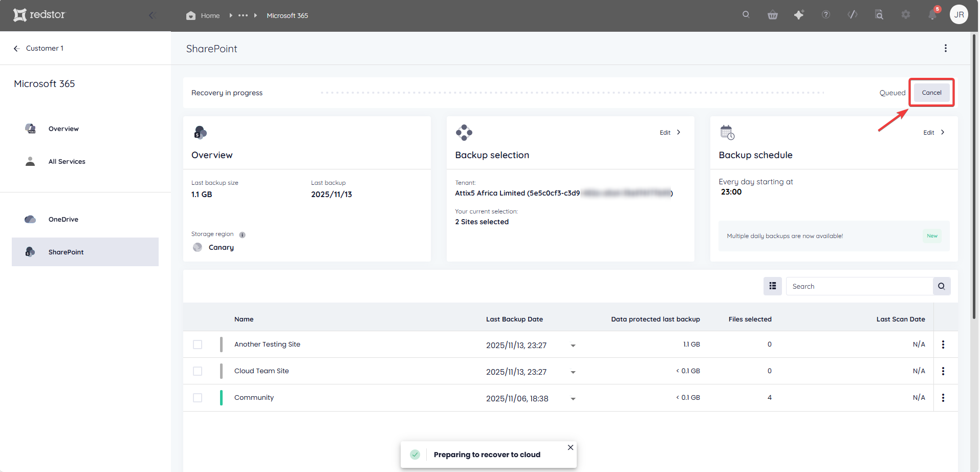Click the 2 Sites selected text
Screen dimensions: 980x472
(482, 222)
